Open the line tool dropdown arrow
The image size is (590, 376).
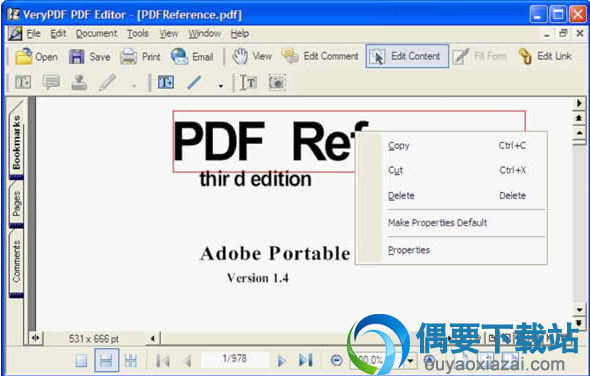221,86
